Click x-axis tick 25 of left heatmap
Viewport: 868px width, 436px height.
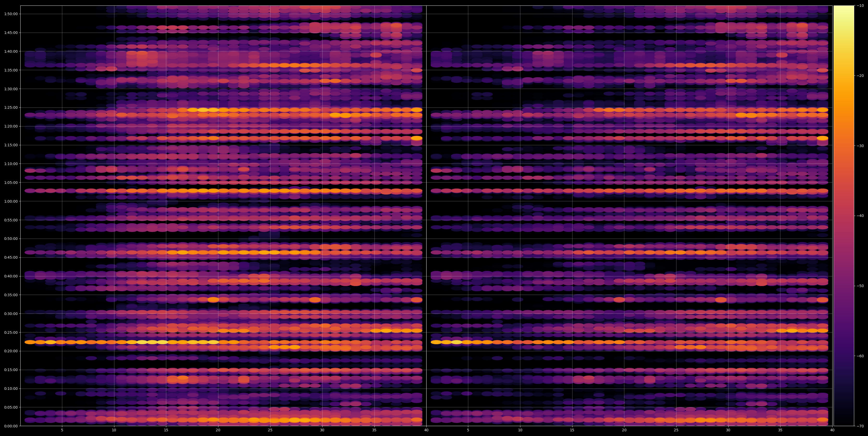click(270, 430)
